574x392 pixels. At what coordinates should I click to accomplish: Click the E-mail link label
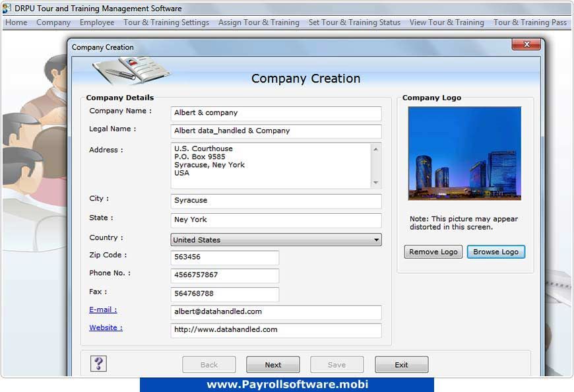(103, 310)
